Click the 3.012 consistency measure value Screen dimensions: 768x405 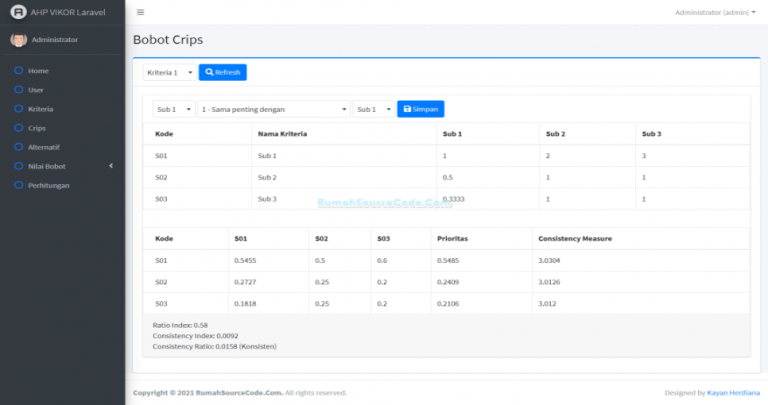[x=547, y=304]
